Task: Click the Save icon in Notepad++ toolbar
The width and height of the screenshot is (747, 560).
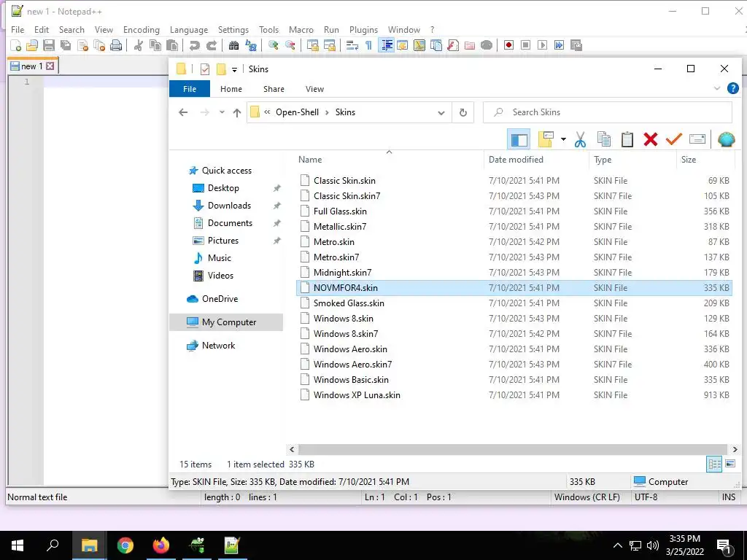Action: pos(49,45)
